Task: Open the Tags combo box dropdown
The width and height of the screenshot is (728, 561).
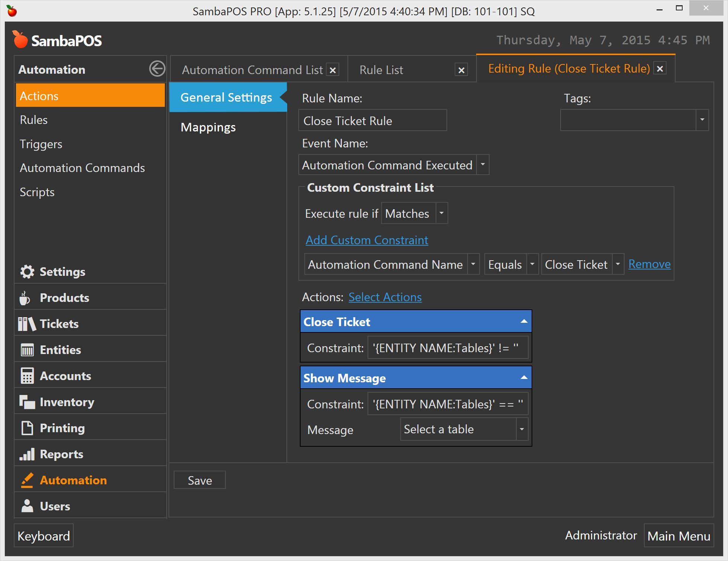Action: [702, 120]
